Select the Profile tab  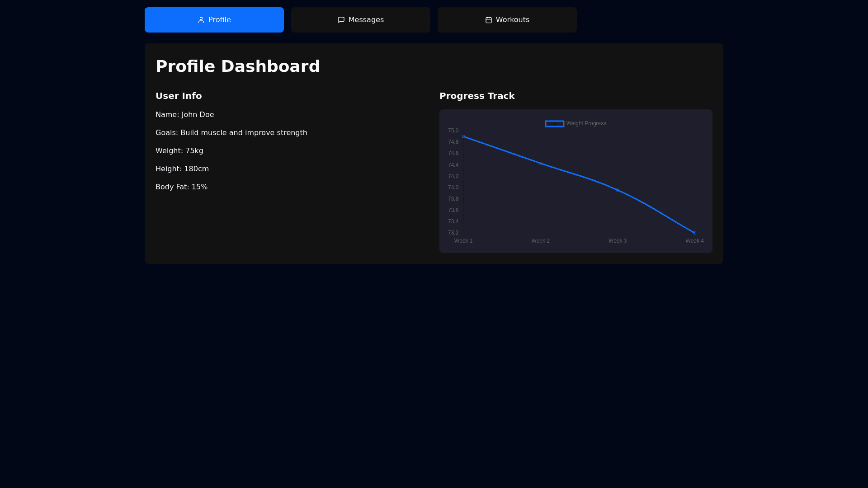(x=214, y=20)
